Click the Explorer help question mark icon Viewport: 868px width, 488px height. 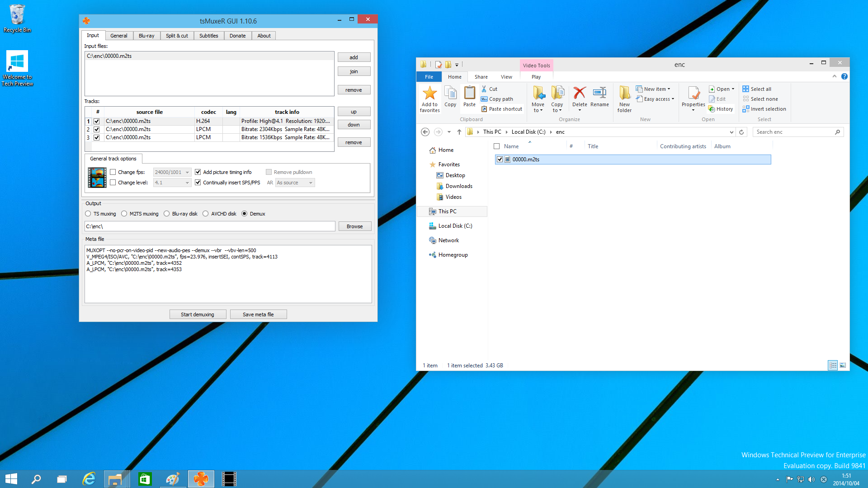tap(844, 76)
